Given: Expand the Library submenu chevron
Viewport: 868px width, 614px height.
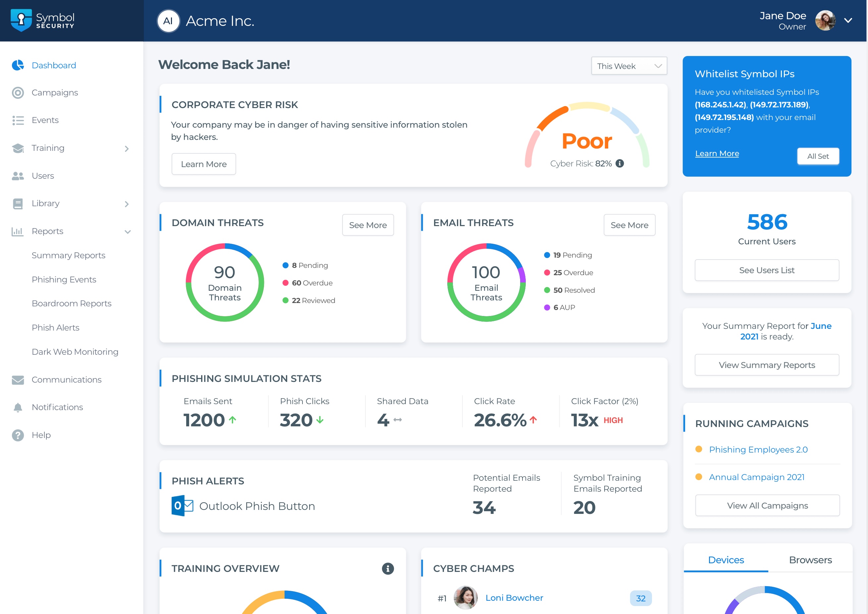Looking at the screenshot, I should [x=127, y=204].
